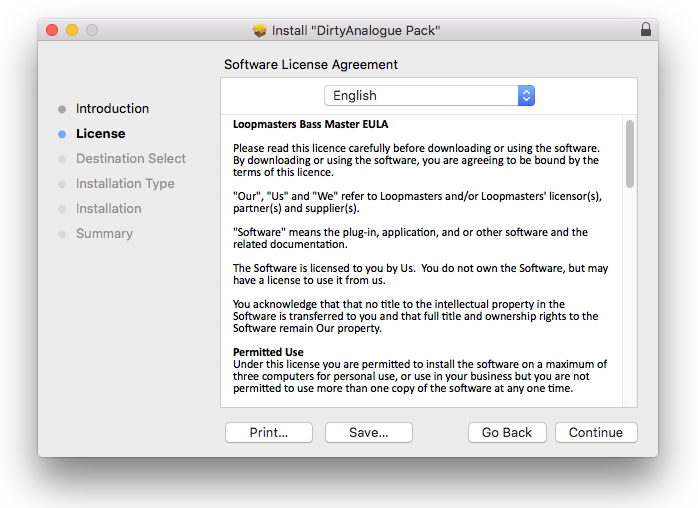The width and height of the screenshot is (698, 508).
Task: Select the Destination Select step
Action: [x=130, y=159]
